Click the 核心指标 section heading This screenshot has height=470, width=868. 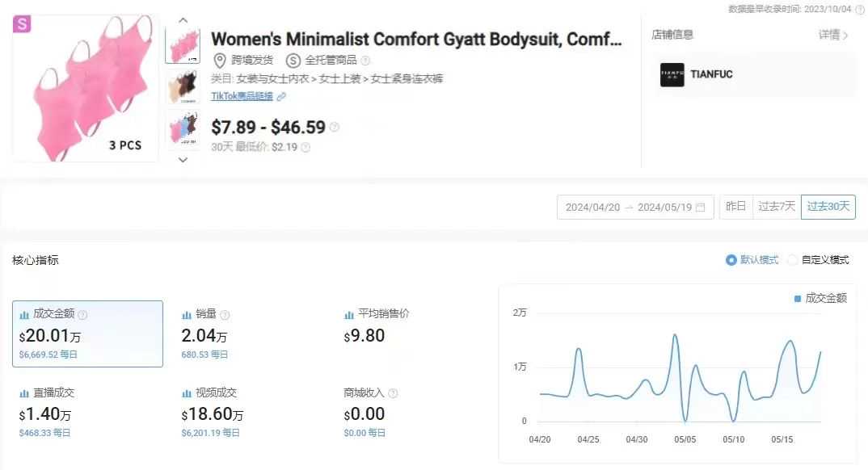(x=36, y=260)
